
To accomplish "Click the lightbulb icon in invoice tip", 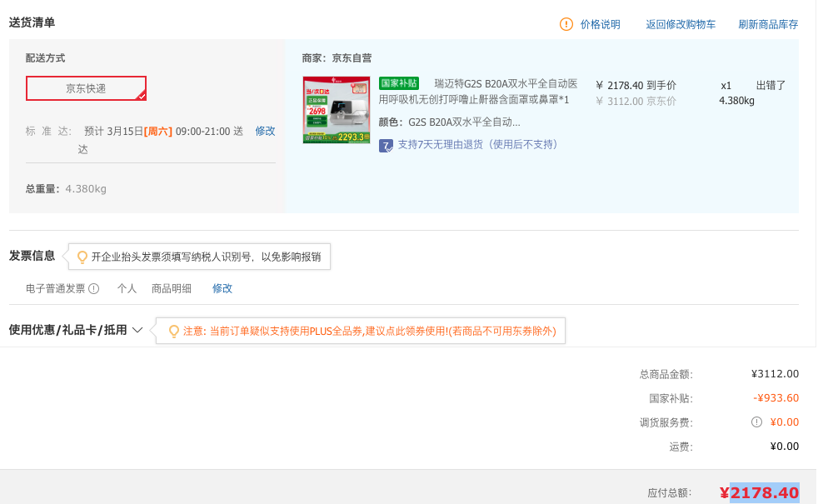I will coord(82,257).
